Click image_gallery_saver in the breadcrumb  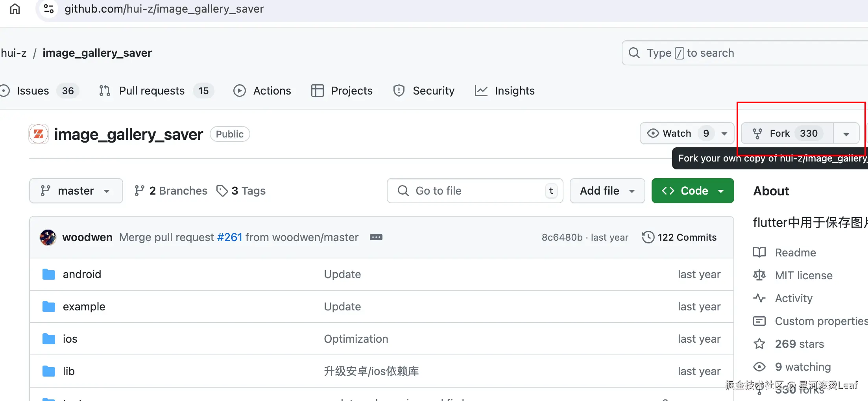click(x=97, y=53)
